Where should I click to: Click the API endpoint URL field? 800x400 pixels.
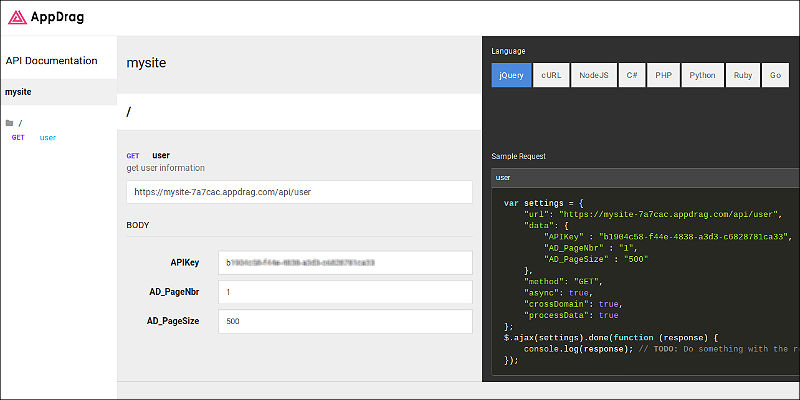pos(299,192)
